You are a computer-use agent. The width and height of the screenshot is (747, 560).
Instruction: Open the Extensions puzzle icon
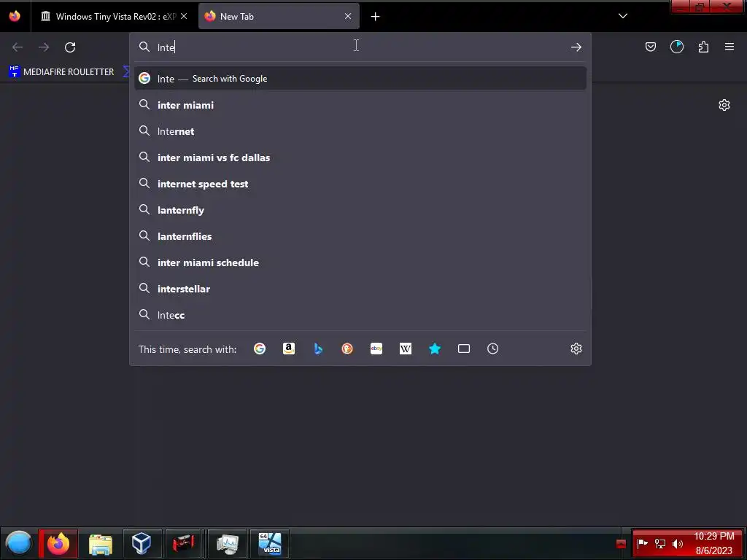(703, 47)
